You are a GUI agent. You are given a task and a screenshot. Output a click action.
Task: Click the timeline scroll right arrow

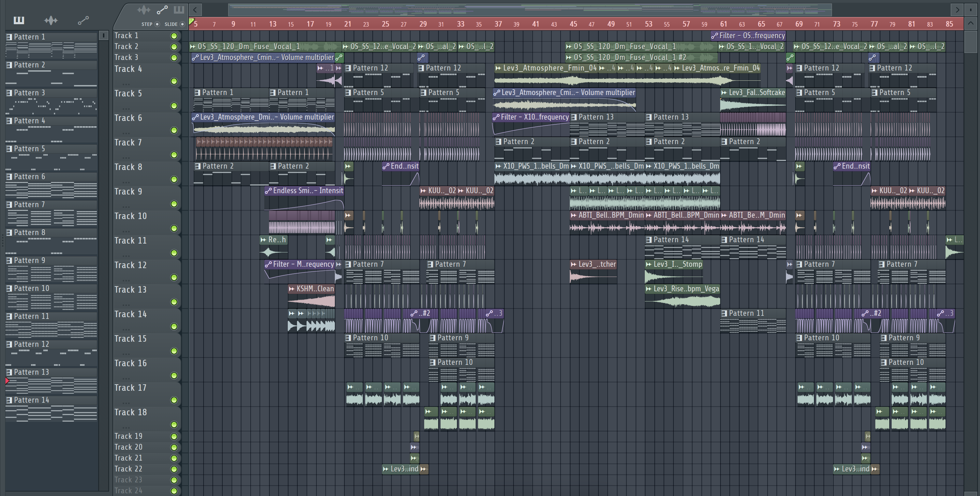957,10
